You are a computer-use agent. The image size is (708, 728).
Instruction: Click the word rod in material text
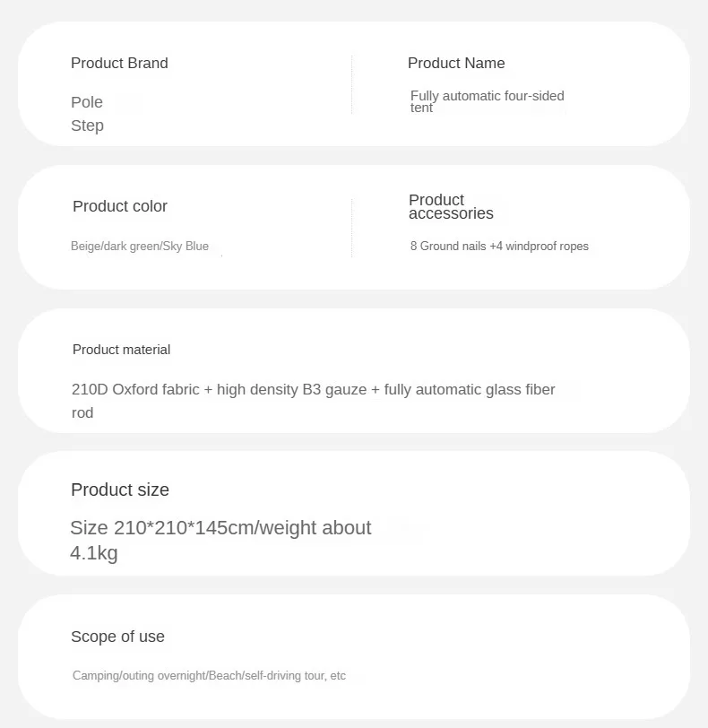pyautogui.click(x=82, y=412)
